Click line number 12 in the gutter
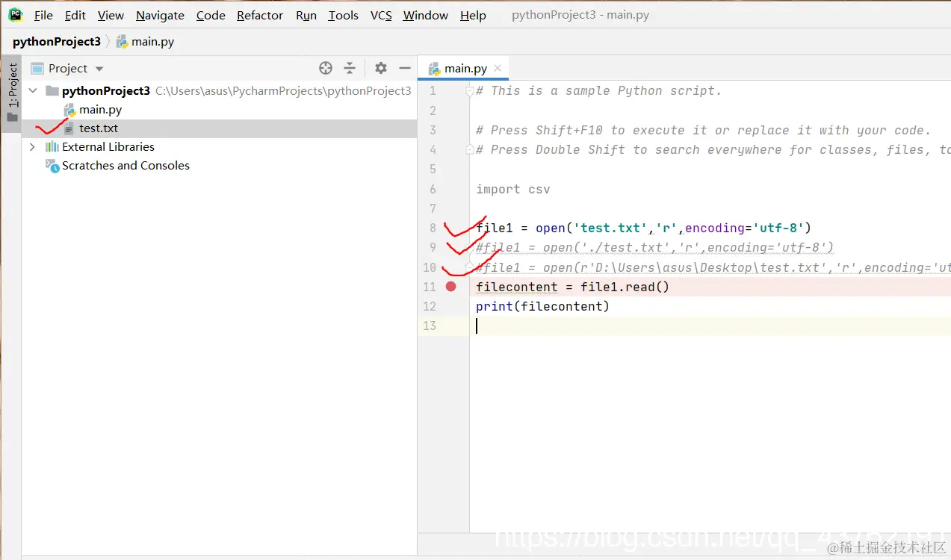The height and width of the screenshot is (560, 951). click(430, 306)
